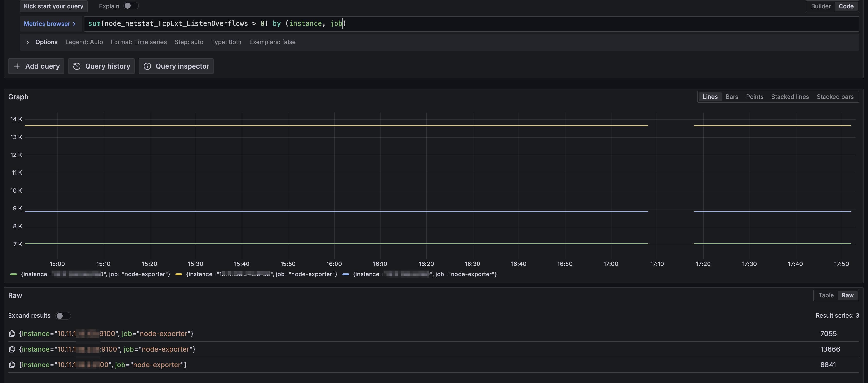Copy the raw result row with value 7055
The height and width of the screenshot is (383, 868).
click(12, 334)
